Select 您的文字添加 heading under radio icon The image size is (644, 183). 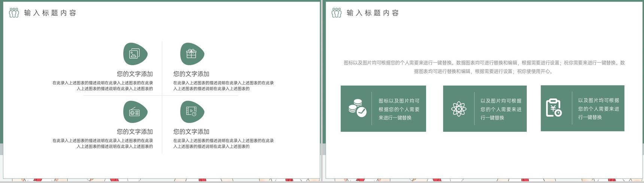(135, 132)
